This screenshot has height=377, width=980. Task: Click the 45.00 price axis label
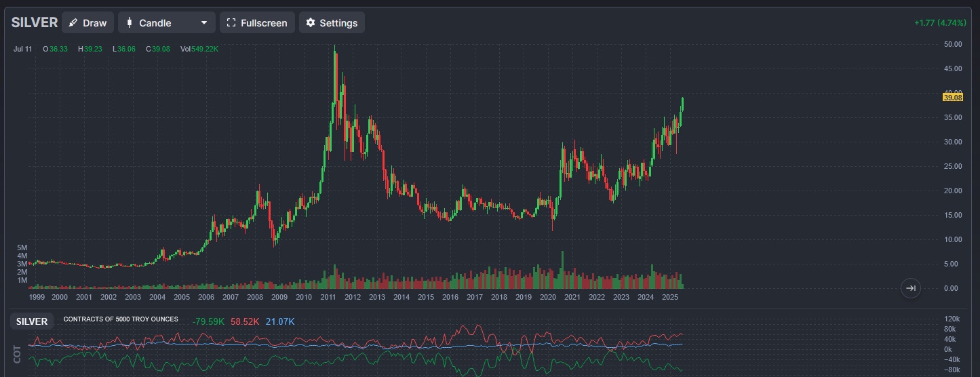[953, 68]
